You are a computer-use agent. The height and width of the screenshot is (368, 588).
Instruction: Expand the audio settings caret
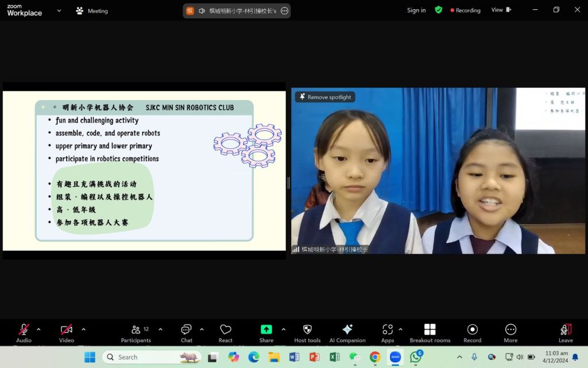click(38, 329)
